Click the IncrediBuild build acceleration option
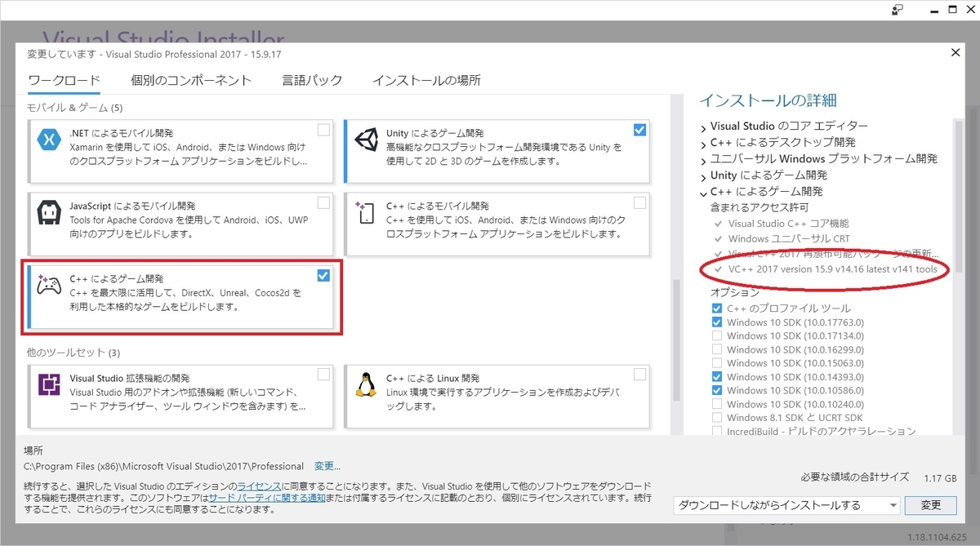This screenshot has height=546, width=980. coord(822,431)
